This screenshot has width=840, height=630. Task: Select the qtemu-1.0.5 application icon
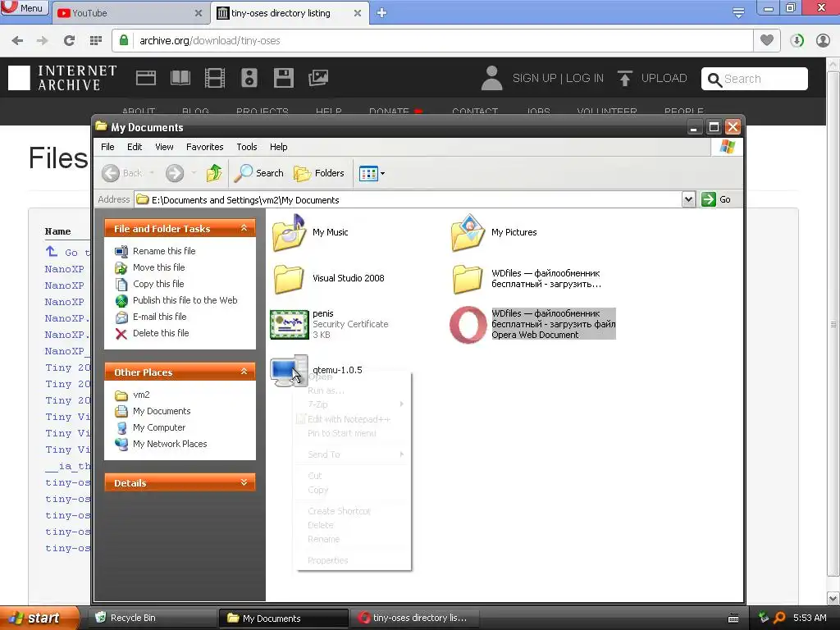[289, 370]
